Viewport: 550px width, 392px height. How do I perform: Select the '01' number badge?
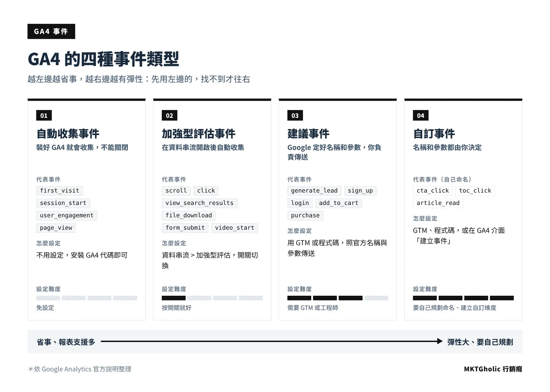44,116
